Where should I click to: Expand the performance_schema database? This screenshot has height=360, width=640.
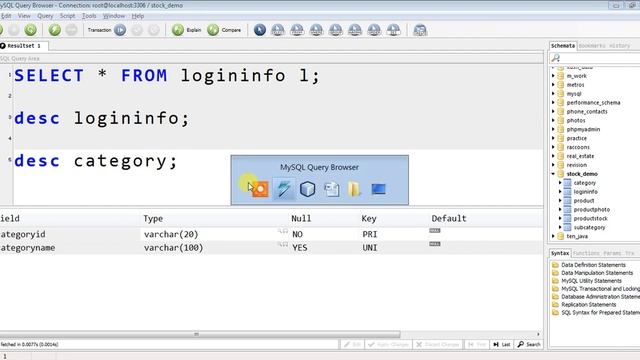(553, 102)
